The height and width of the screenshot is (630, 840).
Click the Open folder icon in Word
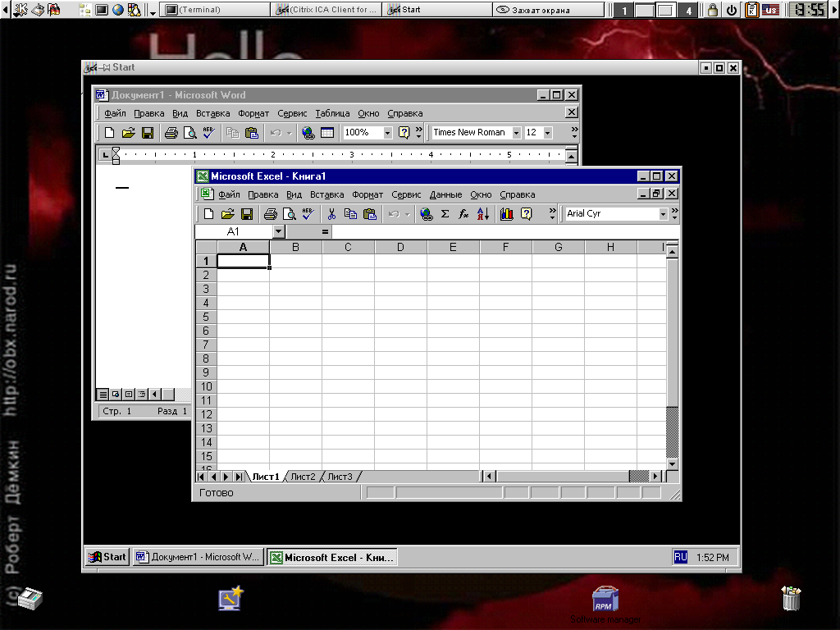click(x=129, y=132)
